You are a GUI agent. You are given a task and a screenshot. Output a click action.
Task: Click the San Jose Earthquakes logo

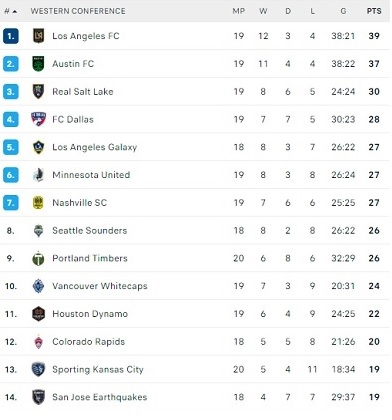tap(38, 397)
